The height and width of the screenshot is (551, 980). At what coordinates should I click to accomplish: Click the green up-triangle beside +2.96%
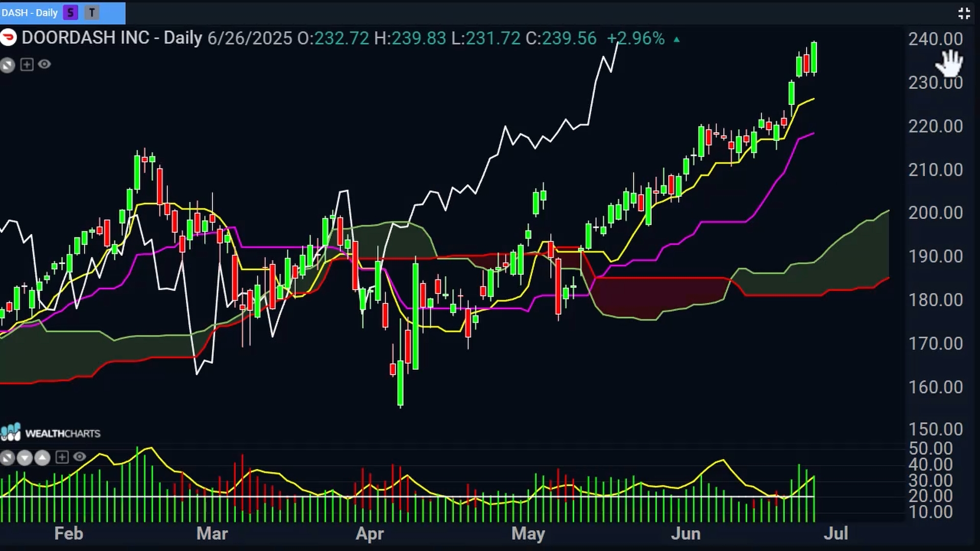pyautogui.click(x=677, y=39)
